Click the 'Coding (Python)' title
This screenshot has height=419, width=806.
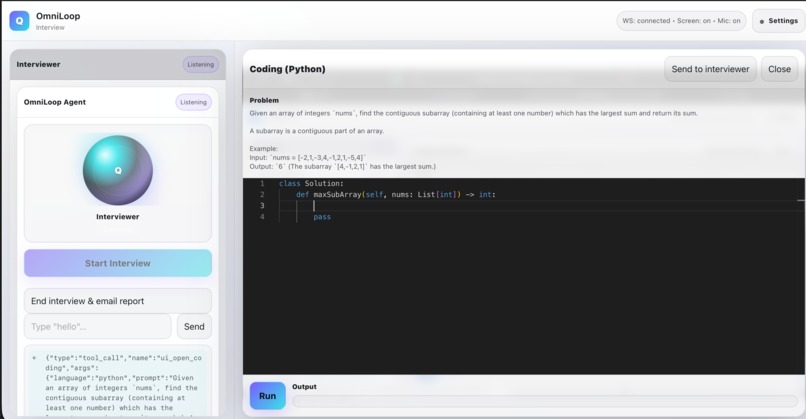(x=287, y=69)
